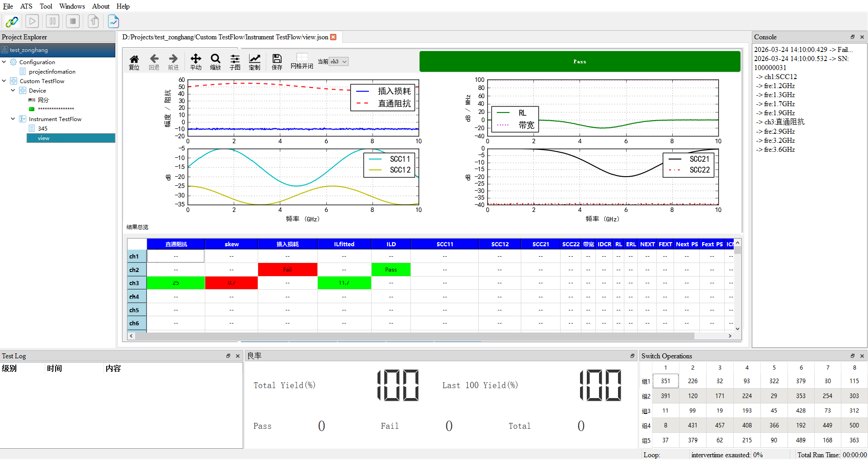Click the save (保存) figure icon
Image resolution: width=868 pixels, height=469 pixels.
point(277,61)
